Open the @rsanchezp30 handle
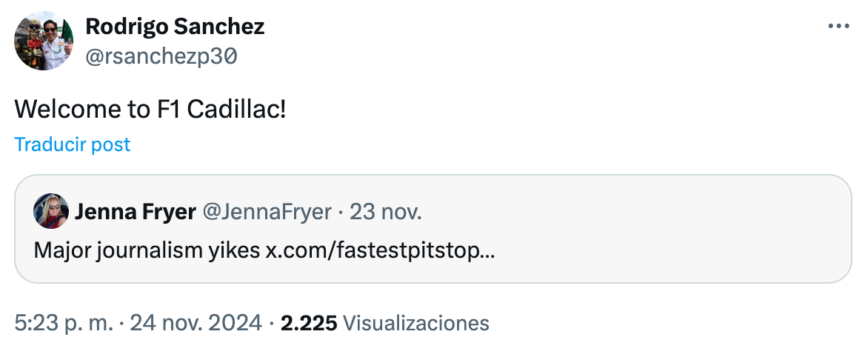This screenshot has height=357, width=868. click(162, 57)
